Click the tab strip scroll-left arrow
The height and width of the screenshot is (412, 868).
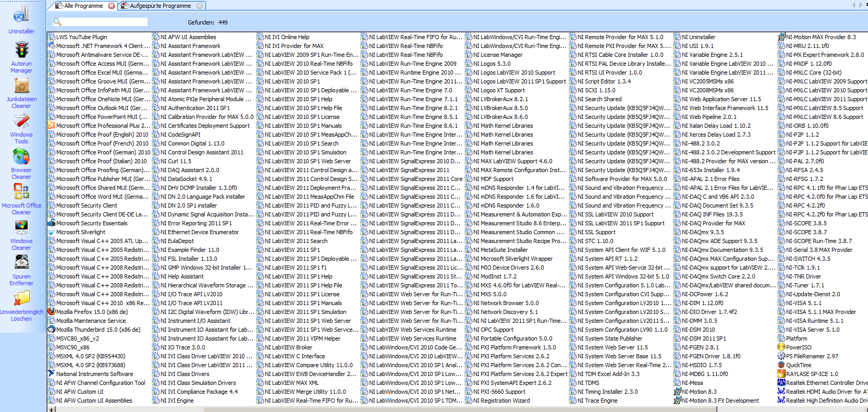tap(854, 5)
